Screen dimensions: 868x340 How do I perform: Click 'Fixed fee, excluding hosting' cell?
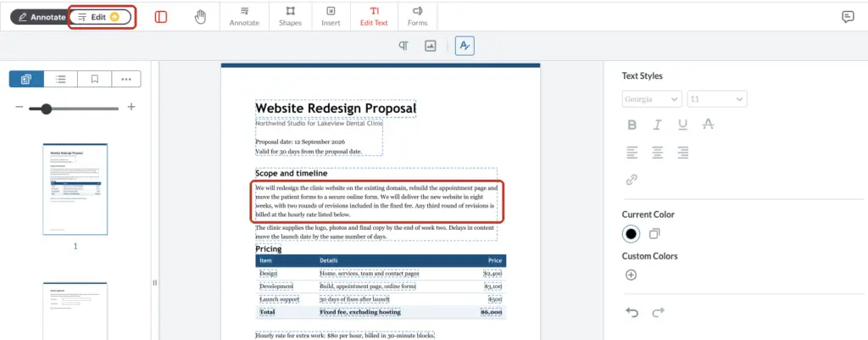359,312
